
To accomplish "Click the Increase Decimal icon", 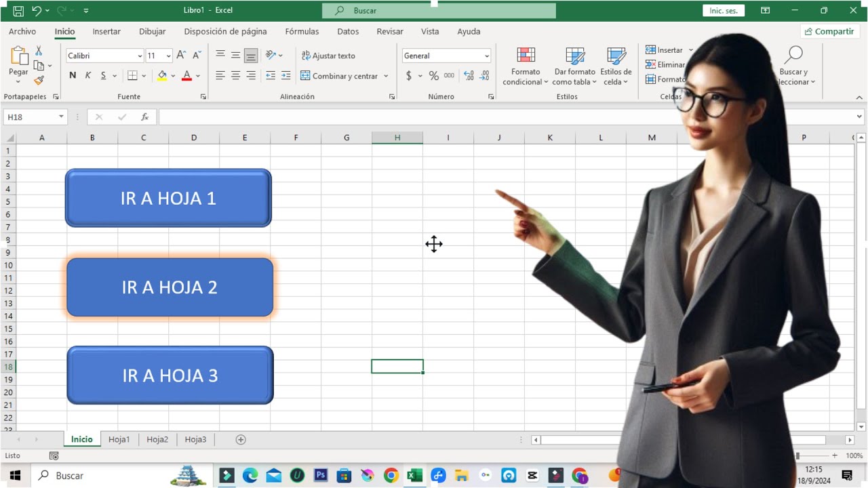I will tap(469, 76).
